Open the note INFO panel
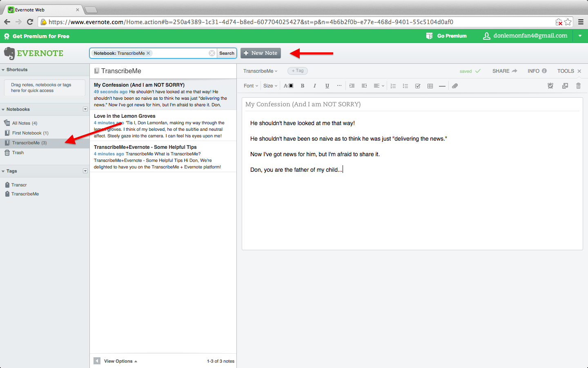Viewport: 588px width, 368px height. point(537,71)
